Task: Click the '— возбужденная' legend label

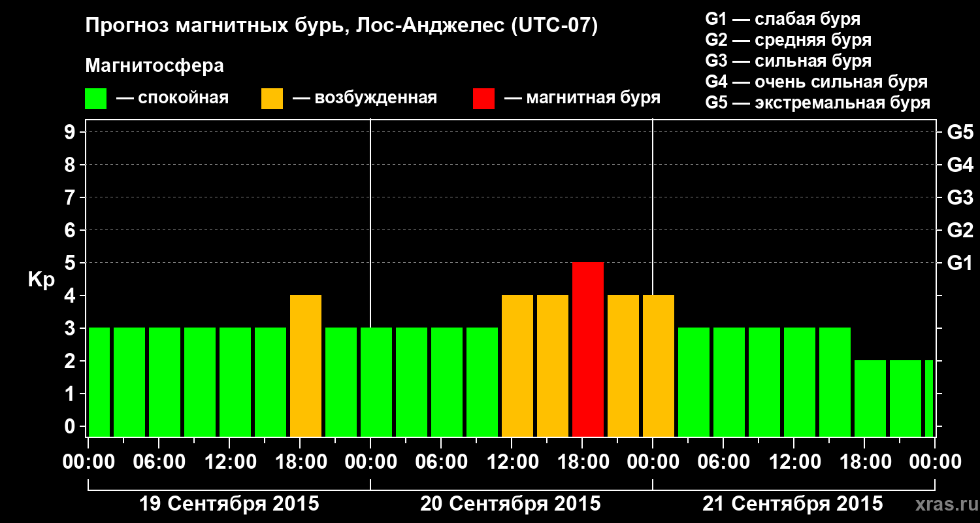Action: (x=365, y=98)
